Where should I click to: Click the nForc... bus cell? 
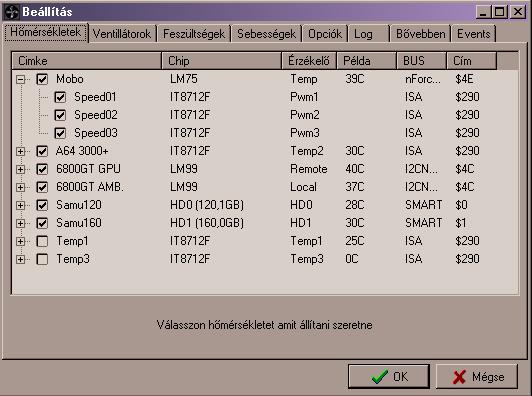click(423, 79)
